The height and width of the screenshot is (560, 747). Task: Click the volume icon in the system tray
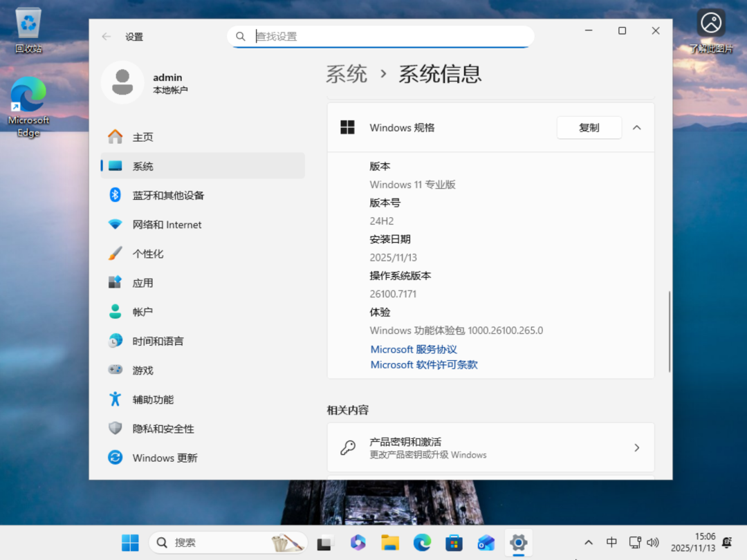pos(653,543)
